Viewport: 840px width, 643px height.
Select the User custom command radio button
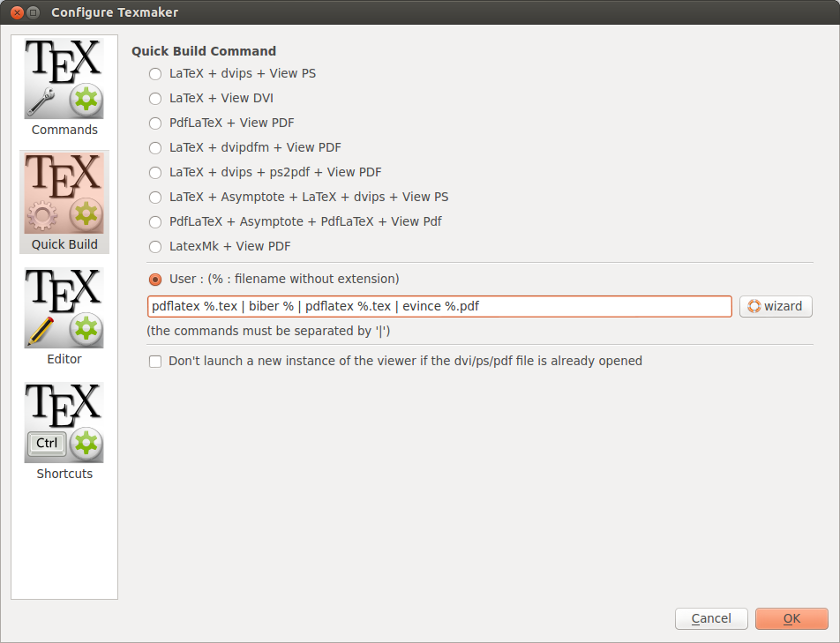click(x=155, y=280)
